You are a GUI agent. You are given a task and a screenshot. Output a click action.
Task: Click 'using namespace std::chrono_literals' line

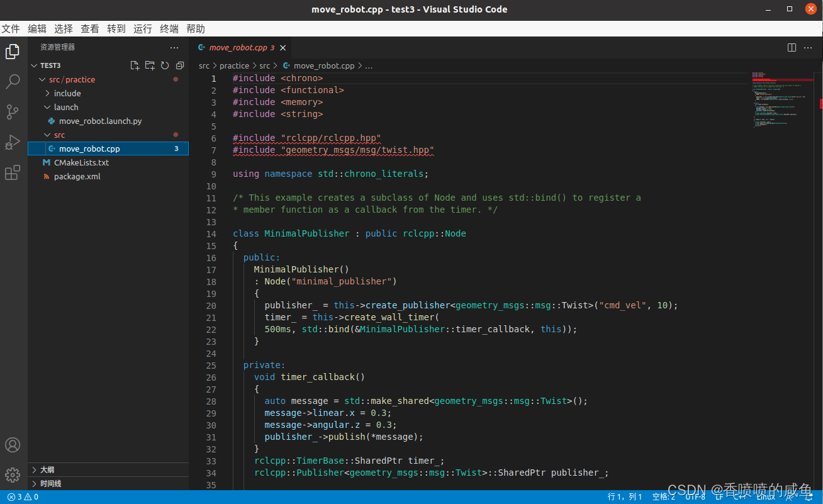[331, 174]
